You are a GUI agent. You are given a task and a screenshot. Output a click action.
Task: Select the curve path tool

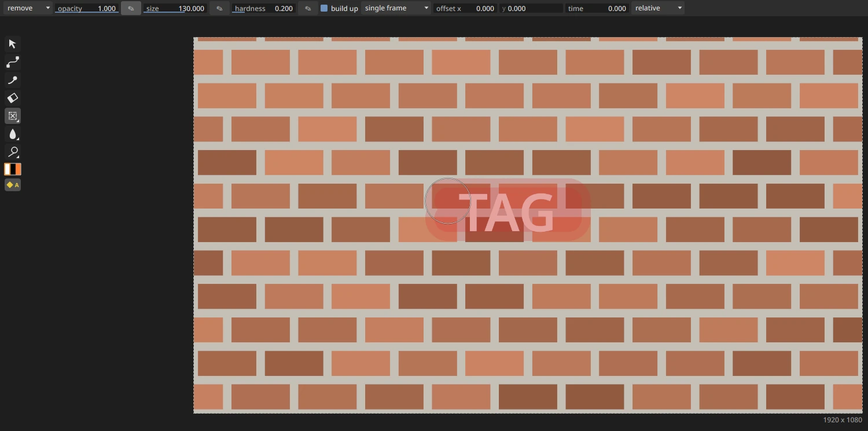point(13,62)
